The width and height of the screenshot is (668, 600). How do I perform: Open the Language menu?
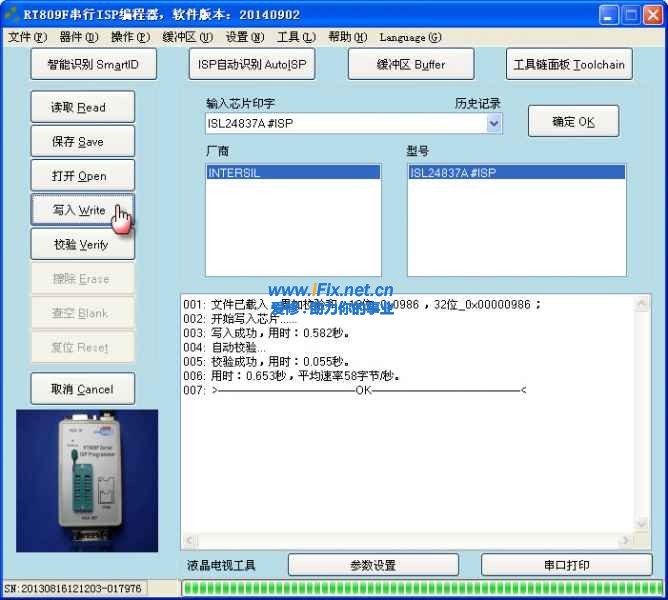point(410,37)
